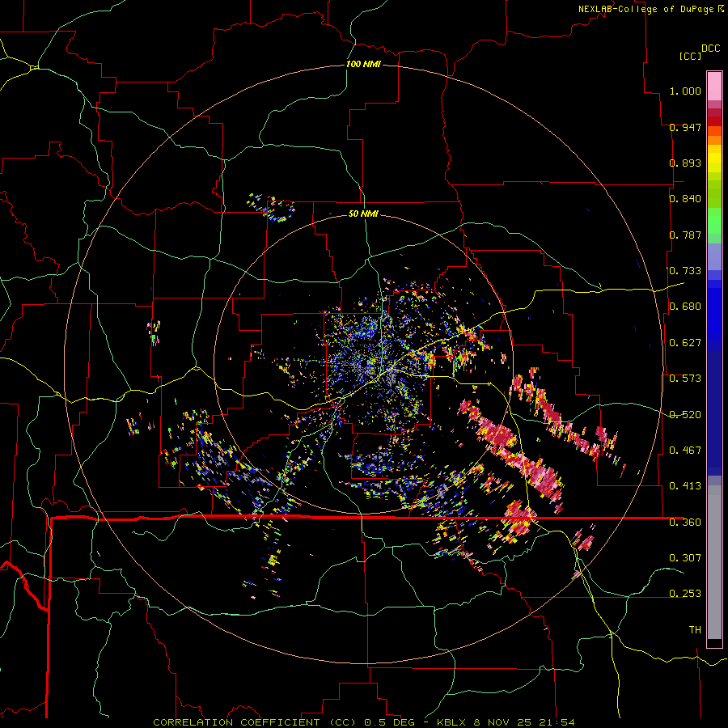Click the 0.360 scale value
The height and width of the screenshot is (728, 728).
[685, 523]
